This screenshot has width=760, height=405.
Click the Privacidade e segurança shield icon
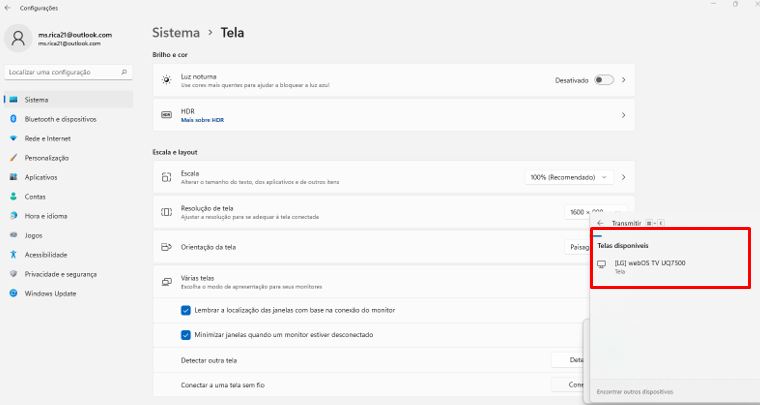tap(14, 274)
